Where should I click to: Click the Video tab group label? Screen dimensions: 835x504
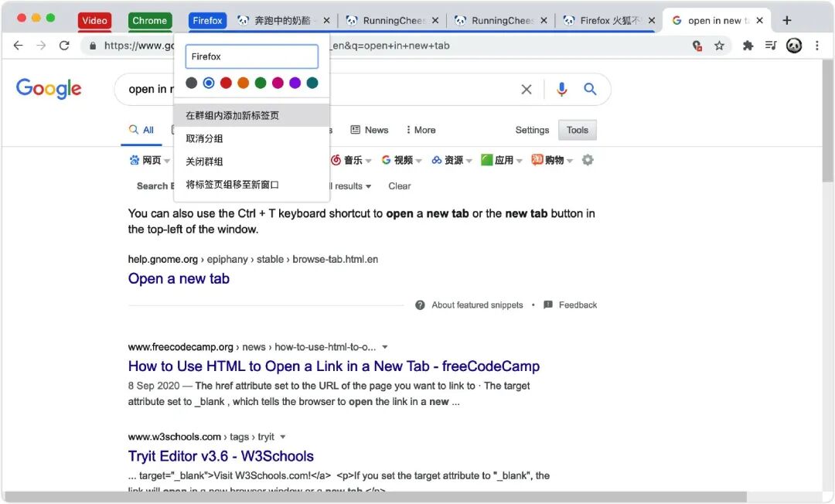[94, 20]
